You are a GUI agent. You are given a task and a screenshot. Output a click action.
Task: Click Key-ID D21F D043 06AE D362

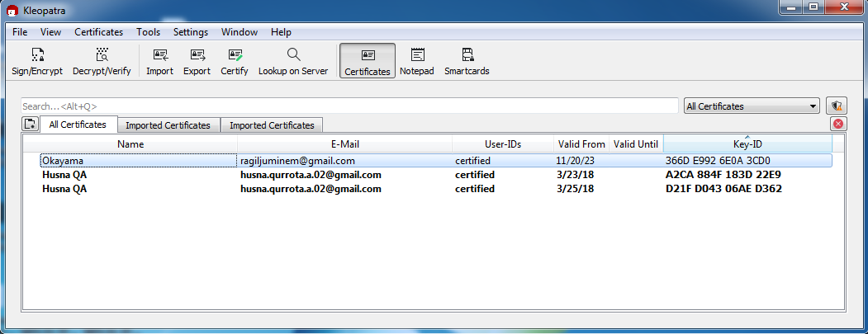pos(723,189)
